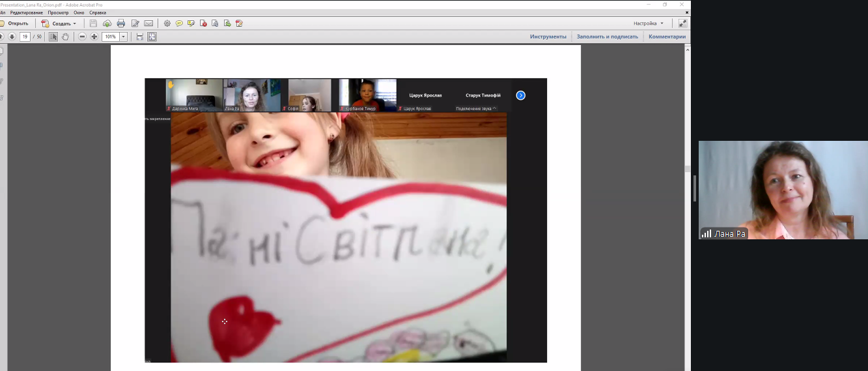This screenshot has width=868, height=371.
Task: Click the Лана Ра thumbnail in the slide
Action: (252, 95)
